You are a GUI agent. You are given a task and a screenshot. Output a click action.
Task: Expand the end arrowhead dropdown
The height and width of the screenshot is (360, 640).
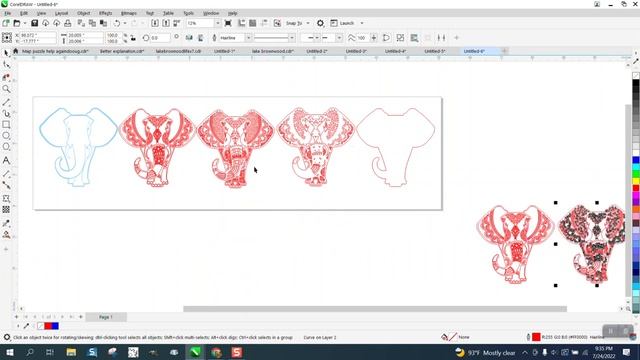pos(339,38)
